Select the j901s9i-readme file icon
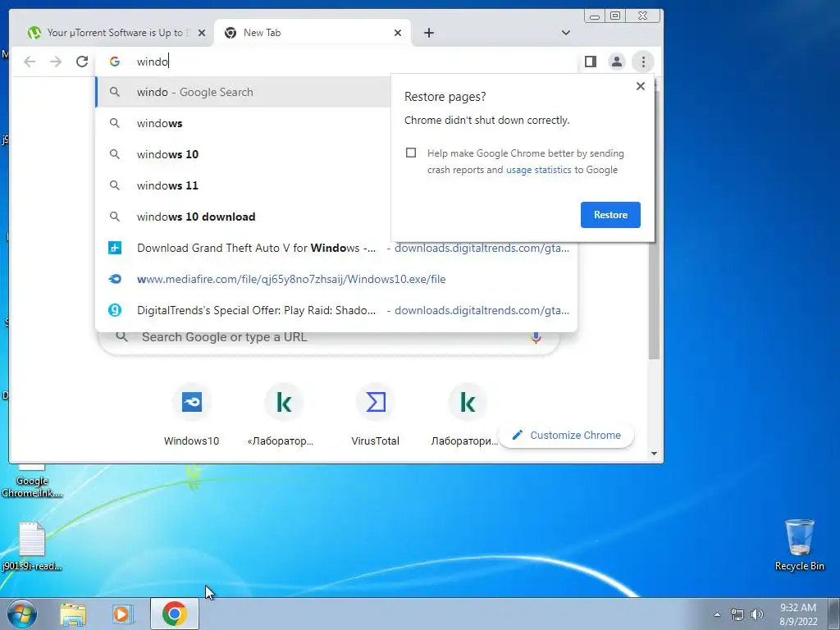The width and height of the screenshot is (840, 630). click(32, 546)
